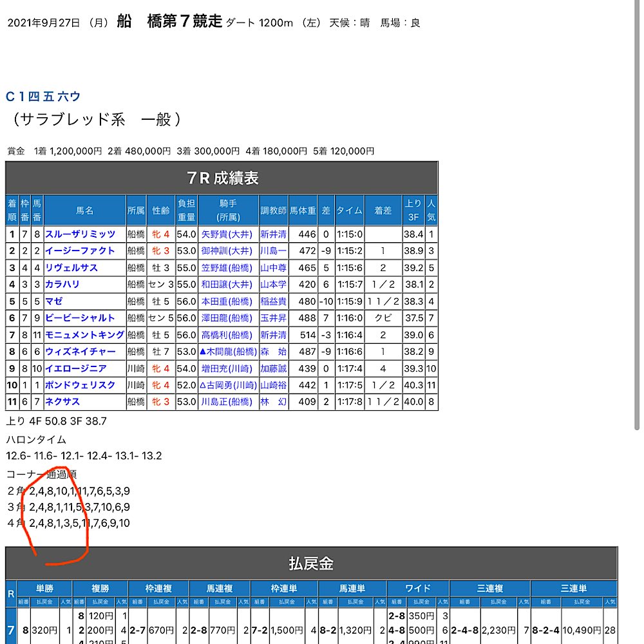The width and height of the screenshot is (644, 644).
Task: Click the 枠連複 payout column header
Action: [158, 589]
